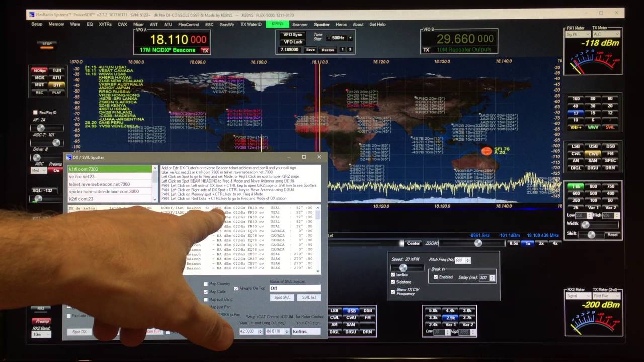Image resolution: width=644 pixels, height=362 pixels.
Task: Open the RX2 Band 10m dropdown
Action: point(41,334)
